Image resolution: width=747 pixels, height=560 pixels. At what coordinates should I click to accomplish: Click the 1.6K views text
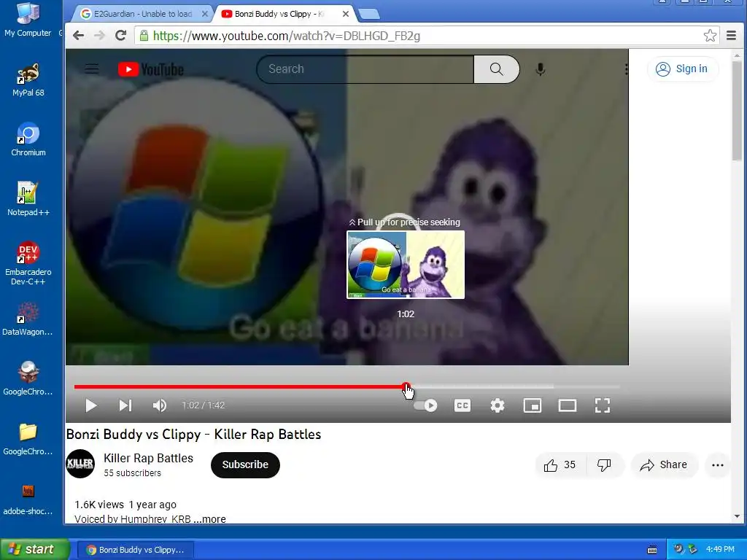99,505
